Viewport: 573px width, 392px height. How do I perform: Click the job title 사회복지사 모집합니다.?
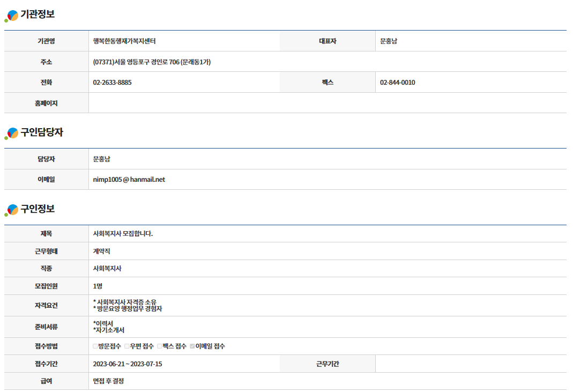(x=123, y=234)
